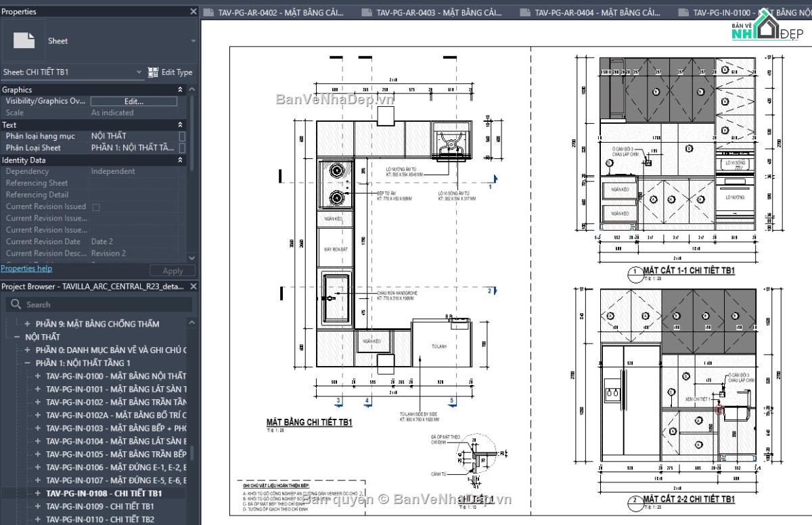The height and width of the screenshot is (525, 812).
Task: Select TAV-PG-IN-0102 - MẶT BẰNG TRẦN sheet
Action: [x=116, y=402]
